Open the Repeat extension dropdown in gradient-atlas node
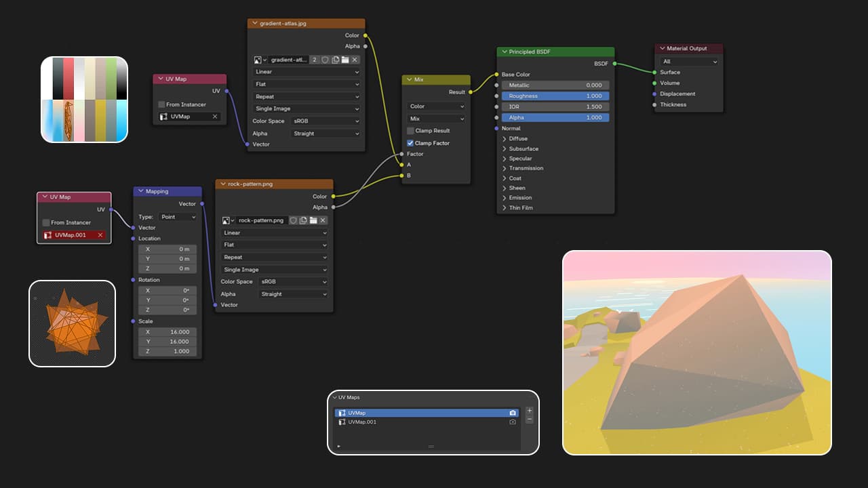The image size is (868, 488). pyautogui.click(x=307, y=96)
